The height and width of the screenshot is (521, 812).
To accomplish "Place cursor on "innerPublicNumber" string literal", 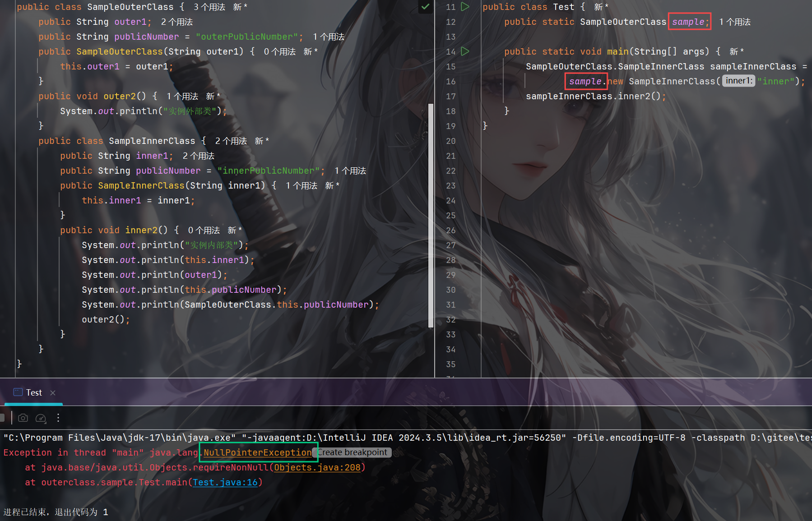I will click(x=269, y=171).
